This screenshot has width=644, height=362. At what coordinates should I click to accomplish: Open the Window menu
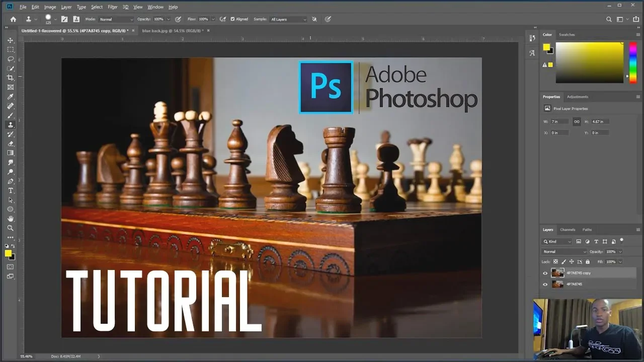pos(155,7)
